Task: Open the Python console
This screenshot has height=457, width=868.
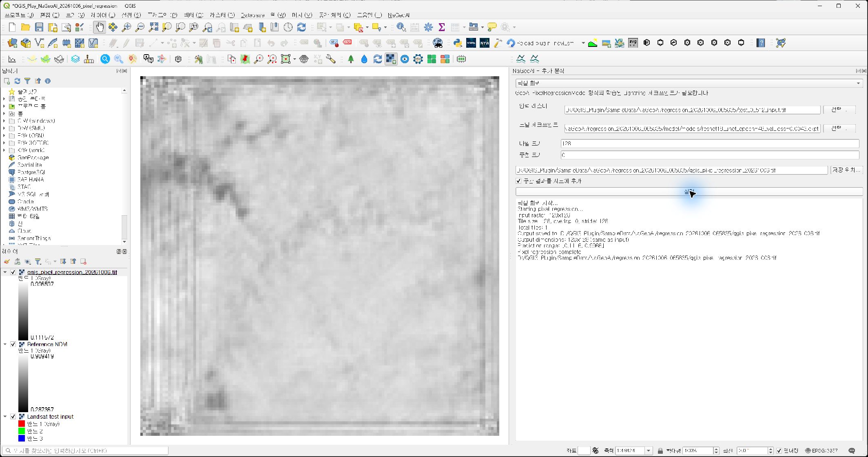Action: (458, 43)
